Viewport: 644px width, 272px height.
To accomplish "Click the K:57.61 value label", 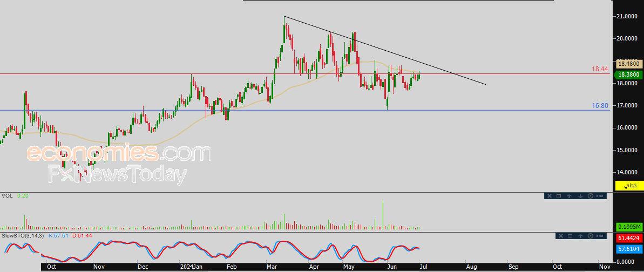I will coord(59,236).
